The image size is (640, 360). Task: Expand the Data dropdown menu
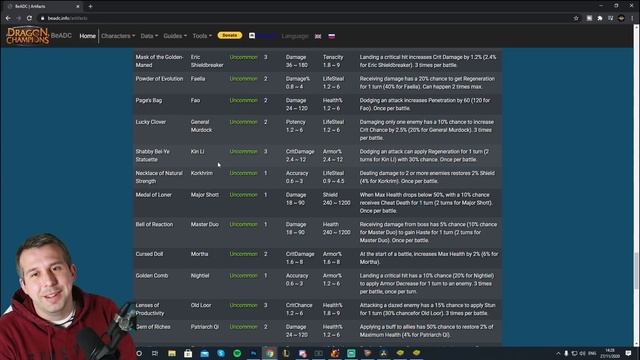point(149,36)
